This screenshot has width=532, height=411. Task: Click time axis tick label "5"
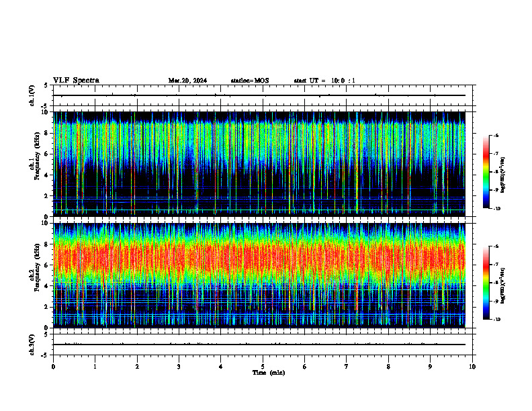263,367
